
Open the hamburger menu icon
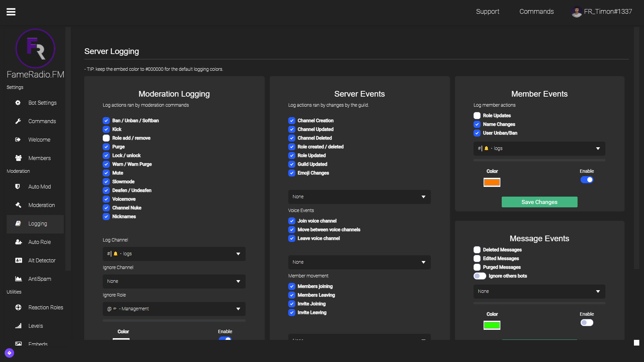(x=11, y=12)
